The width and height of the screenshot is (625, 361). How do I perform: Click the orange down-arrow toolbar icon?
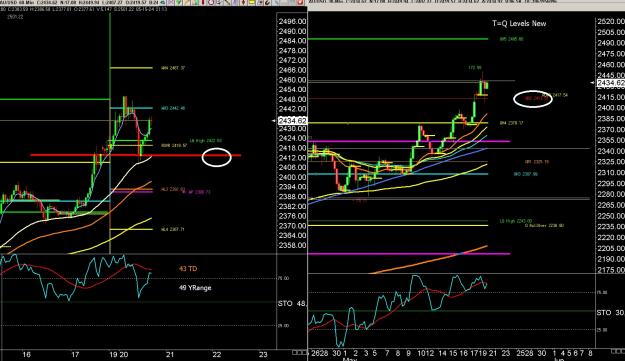[x=243, y=2]
